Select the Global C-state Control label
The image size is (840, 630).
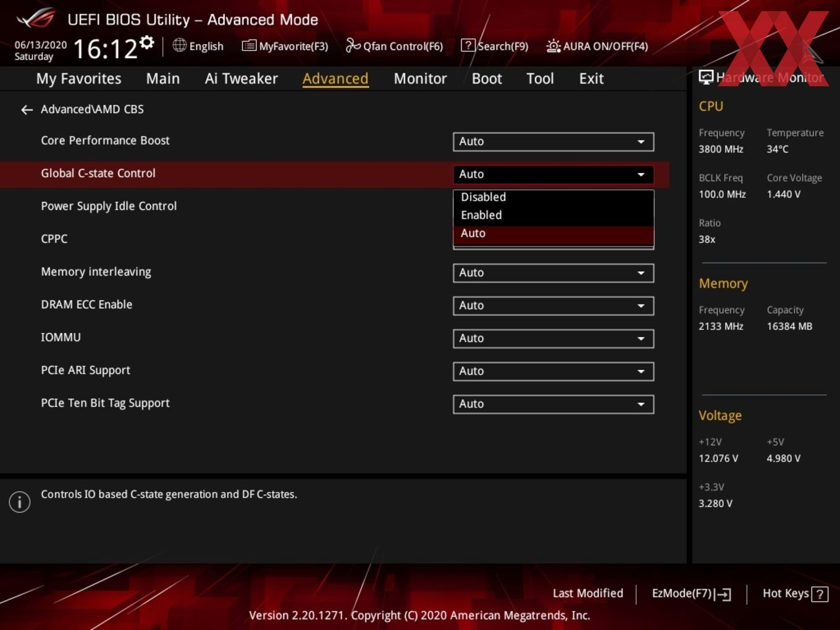98,174
